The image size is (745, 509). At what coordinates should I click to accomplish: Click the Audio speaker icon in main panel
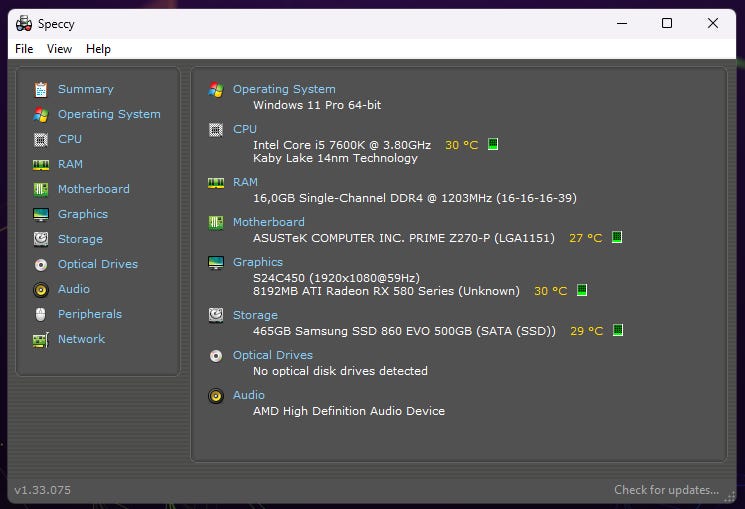216,395
